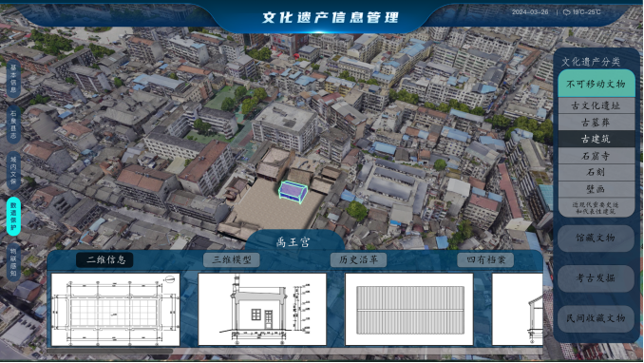Expand the 考古发掘 category
This screenshot has height=363, width=644.
596,278
